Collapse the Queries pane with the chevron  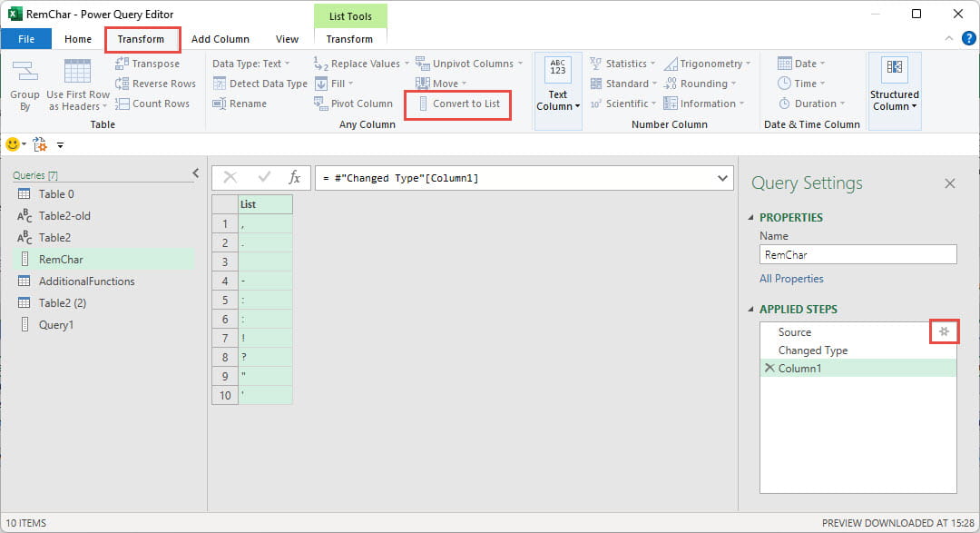pyautogui.click(x=195, y=172)
